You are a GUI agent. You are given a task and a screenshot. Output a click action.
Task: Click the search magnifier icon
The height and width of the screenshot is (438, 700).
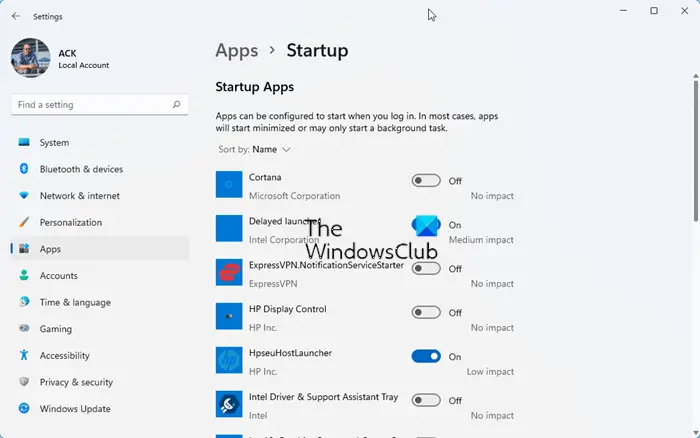[176, 104]
